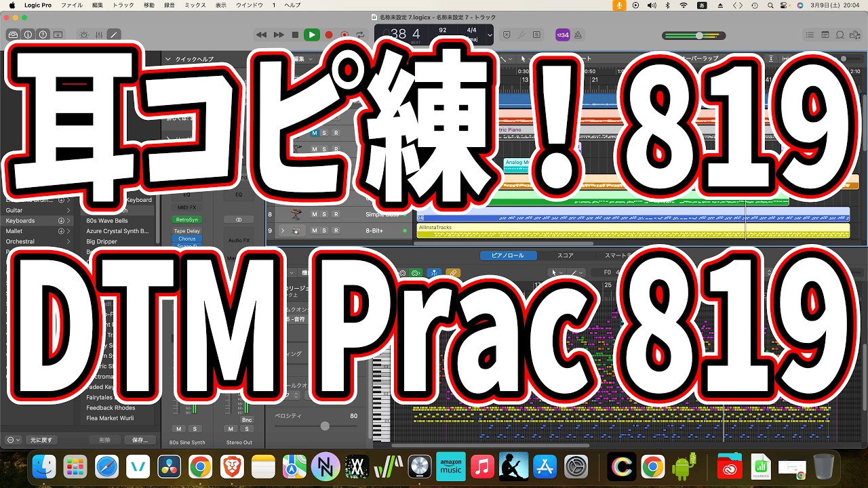
Task: Open Smart Controls dial button
Action: coord(84,35)
